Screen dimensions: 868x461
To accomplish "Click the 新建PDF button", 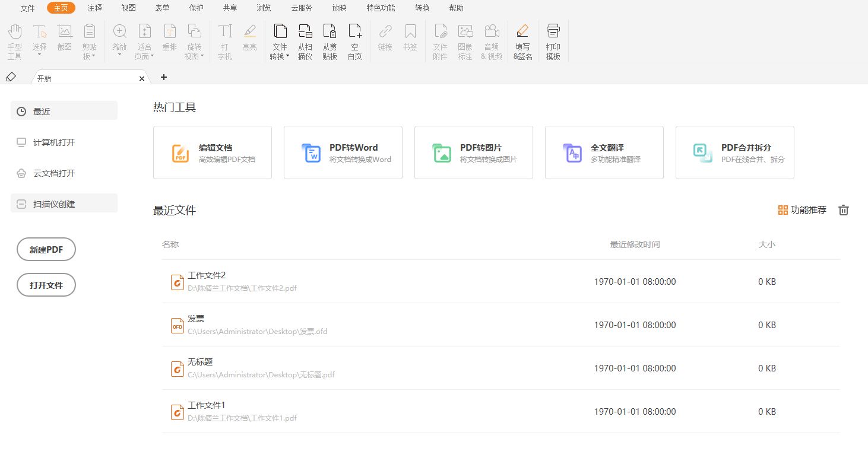I will [46, 249].
